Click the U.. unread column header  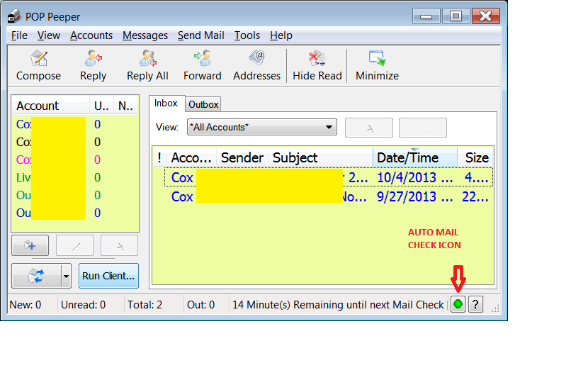[101, 106]
